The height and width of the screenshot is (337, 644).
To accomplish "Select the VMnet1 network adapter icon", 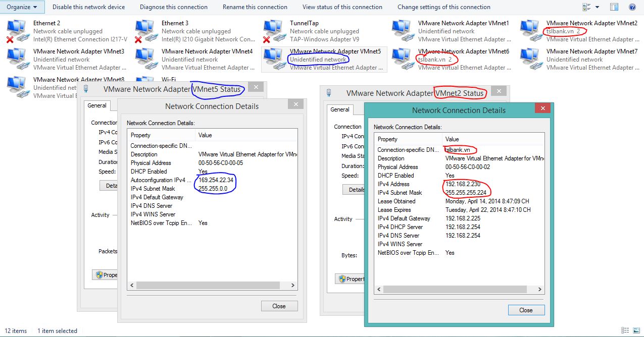I will [402, 31].
